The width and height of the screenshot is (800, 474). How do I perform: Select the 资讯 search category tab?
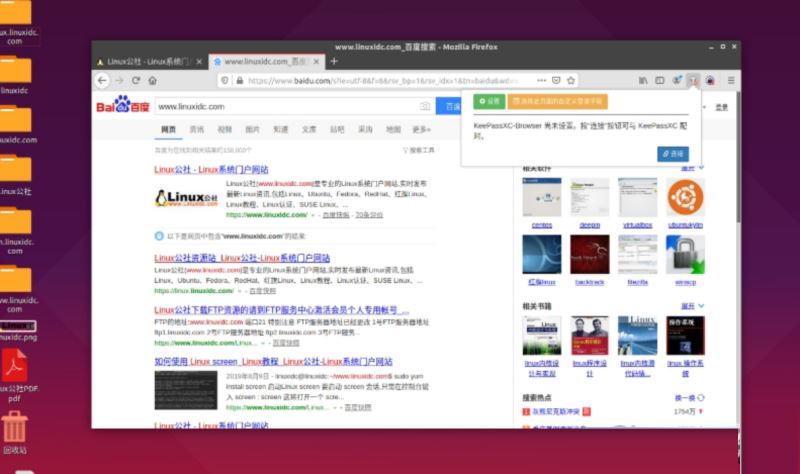[x=196, y=130]
